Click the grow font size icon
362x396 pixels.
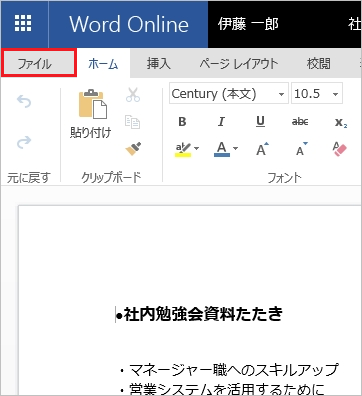click(x=262, y=149)
